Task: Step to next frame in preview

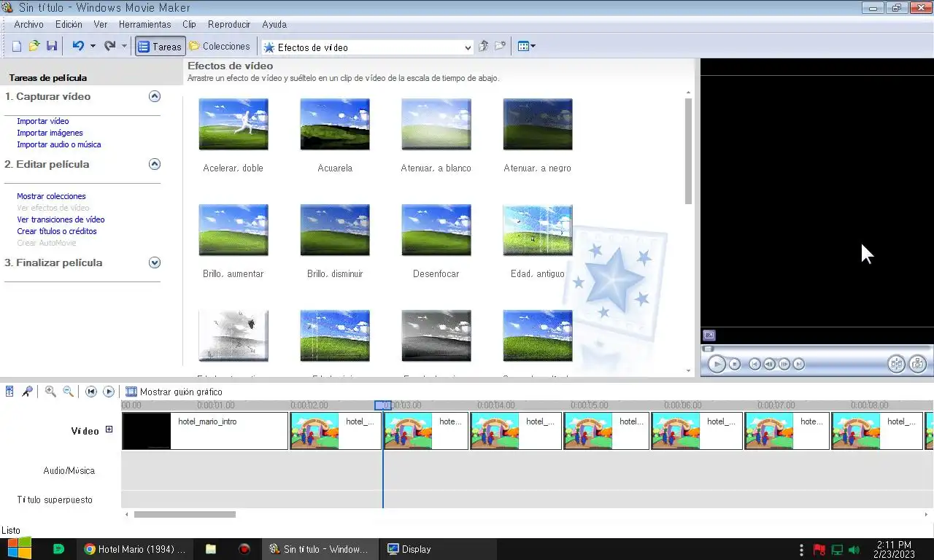Action: [x=784, y=364]
